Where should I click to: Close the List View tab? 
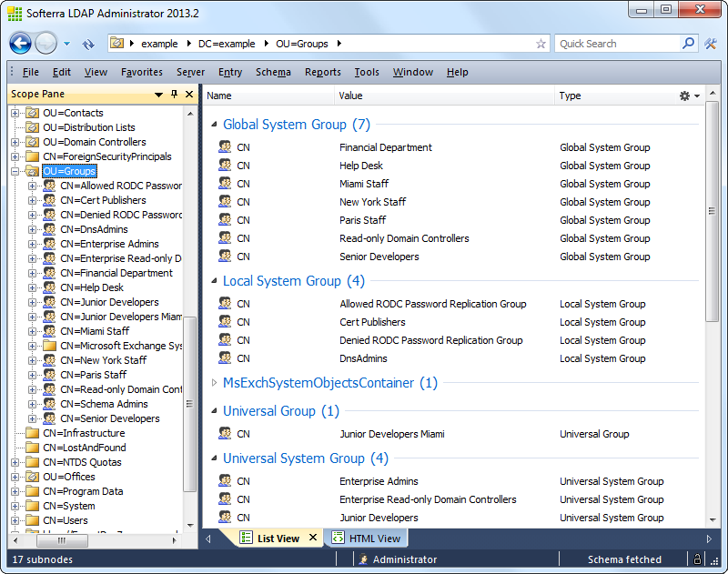(x=313, y=538)
